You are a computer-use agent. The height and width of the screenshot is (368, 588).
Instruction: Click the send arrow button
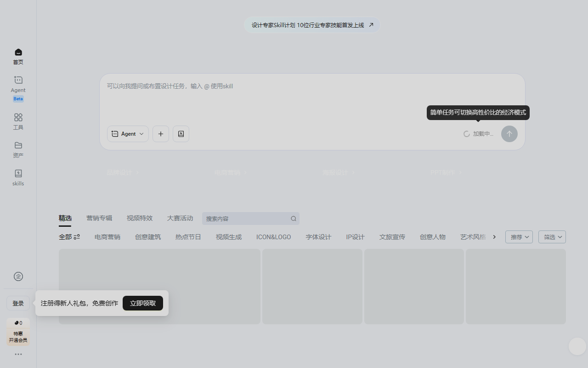[509, 134]
